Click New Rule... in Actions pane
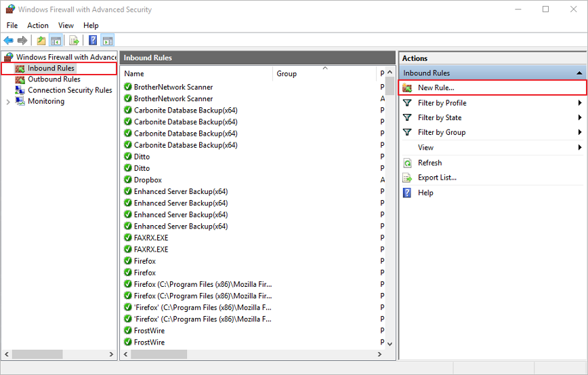This screenshot has width=588, height=375. pyautogui.click(x=436, y=87)
